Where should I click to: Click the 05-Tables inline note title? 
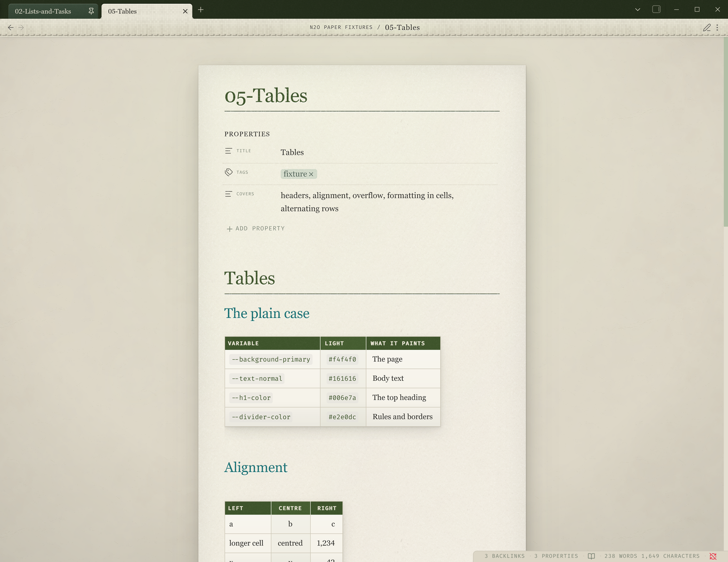click(x=266, y=96)
